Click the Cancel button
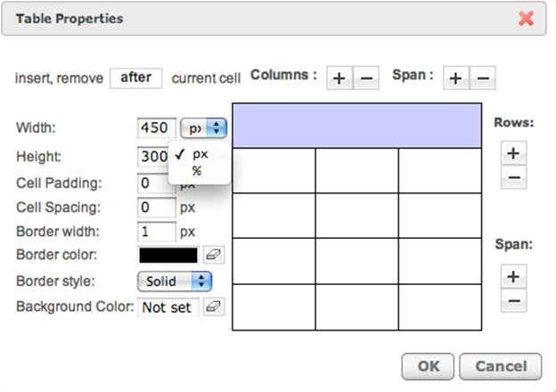 tap(501, 366)
